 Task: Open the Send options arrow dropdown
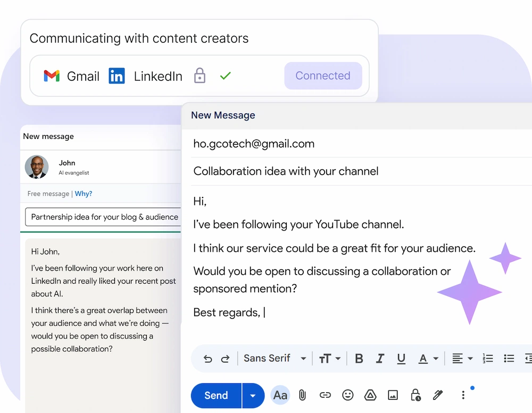pyautogui.click(x=253, y=395)
